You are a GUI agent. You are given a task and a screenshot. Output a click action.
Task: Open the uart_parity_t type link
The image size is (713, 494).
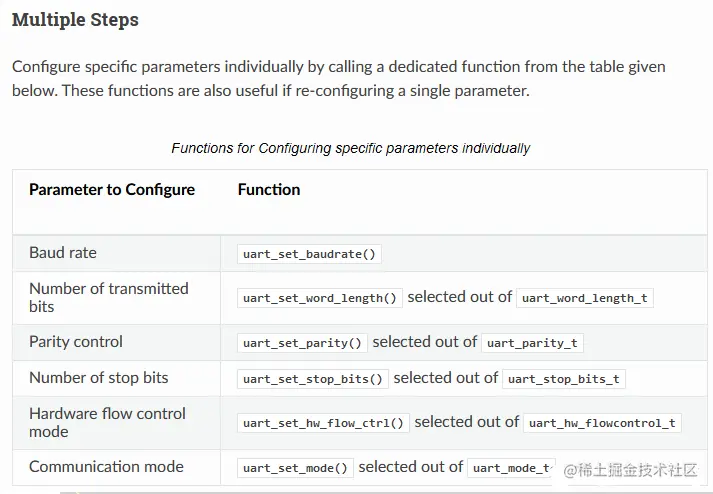coord(531,343)
